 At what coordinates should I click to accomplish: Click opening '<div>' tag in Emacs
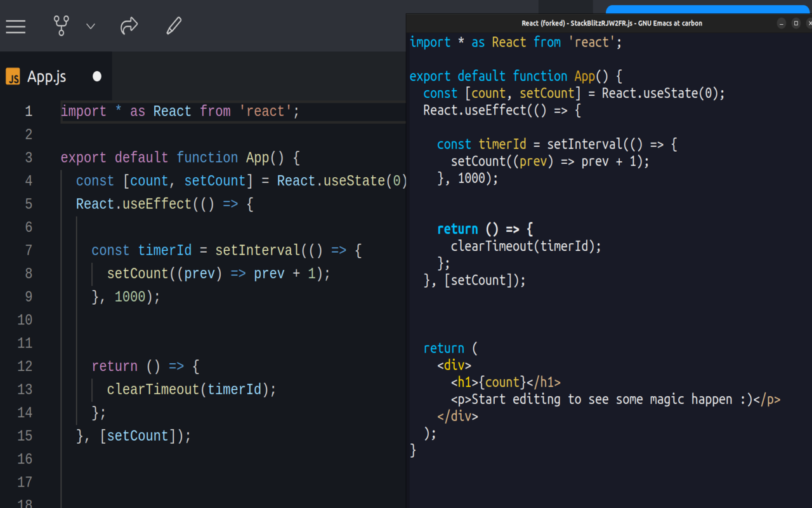[x=454, y=366]
